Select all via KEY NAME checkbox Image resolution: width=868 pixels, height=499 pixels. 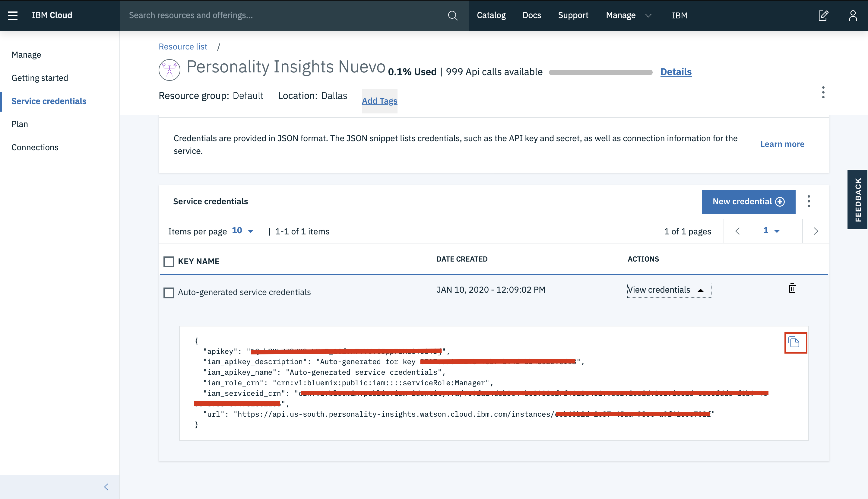tap(169, 262)
